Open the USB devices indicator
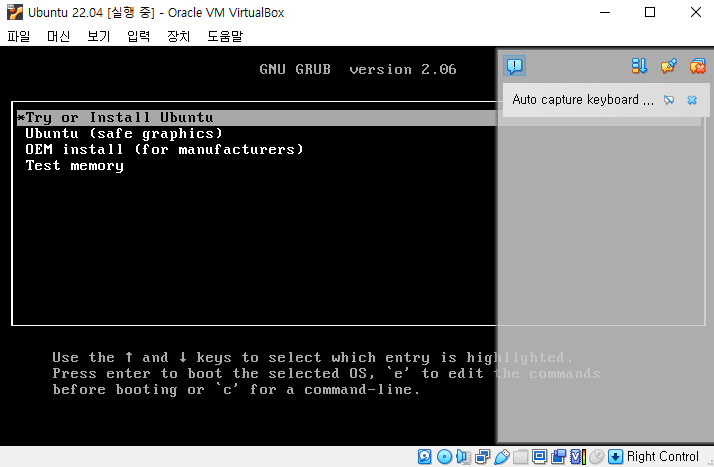 (x=502, y=457)
